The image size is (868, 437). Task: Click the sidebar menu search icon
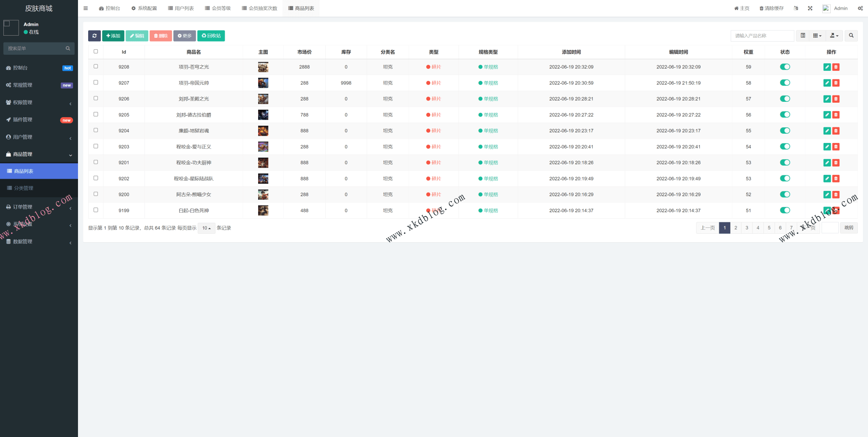68,48
